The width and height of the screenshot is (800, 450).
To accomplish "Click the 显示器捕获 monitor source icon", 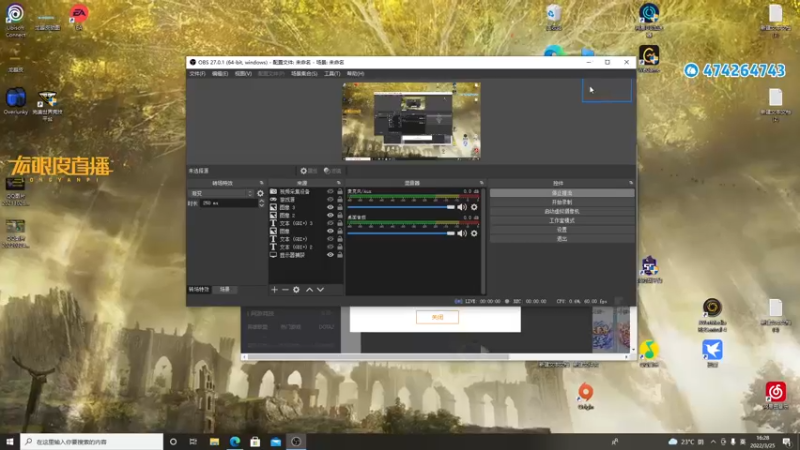I will click(273, 255).
